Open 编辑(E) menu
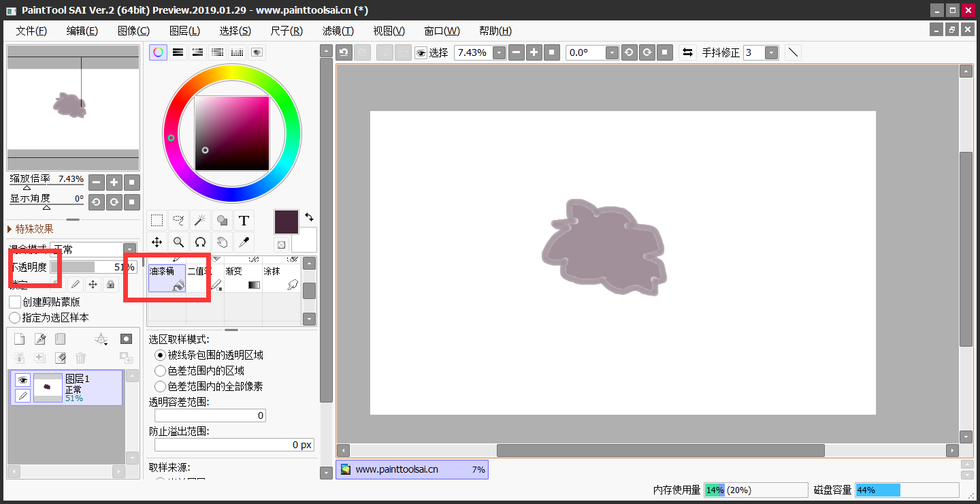Image resolution: width=980 pixels, height=504 pixels. (x=82, y=31)
